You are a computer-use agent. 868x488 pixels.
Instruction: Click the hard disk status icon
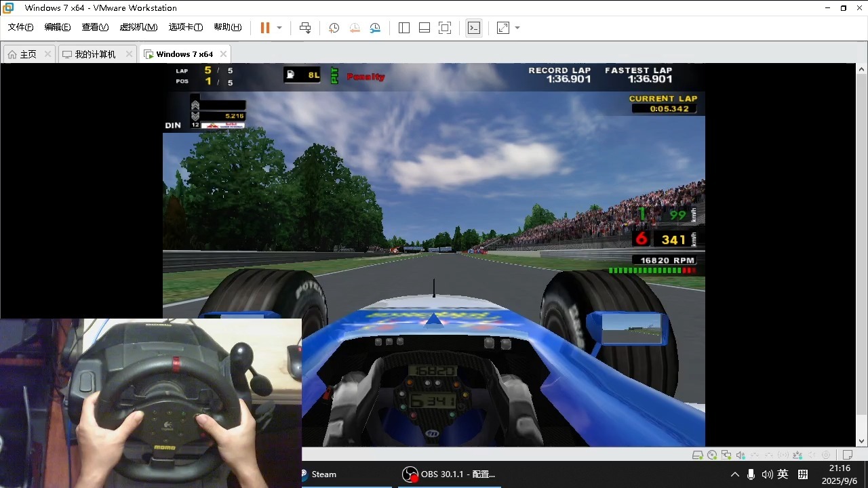697,455
